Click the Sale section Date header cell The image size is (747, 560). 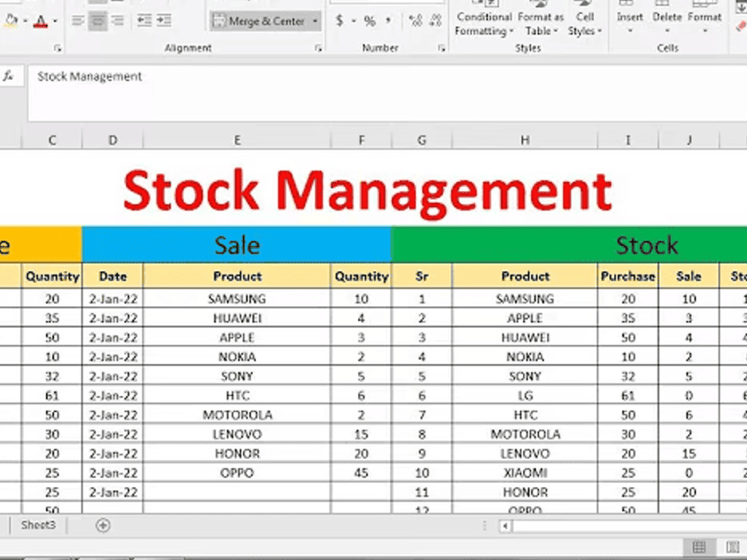click(x=113, y=276)
